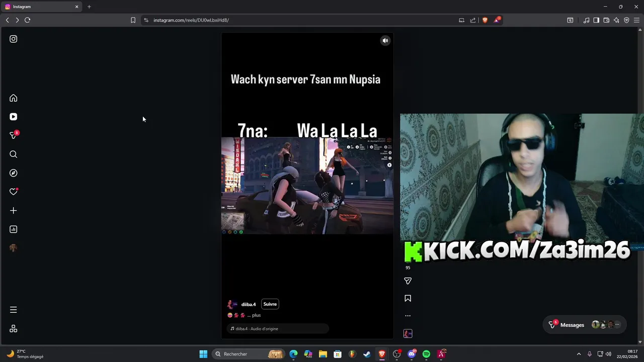Install Instagram as app icon
The width and height of the screenshot is (644, 362).
coord(461,20)
